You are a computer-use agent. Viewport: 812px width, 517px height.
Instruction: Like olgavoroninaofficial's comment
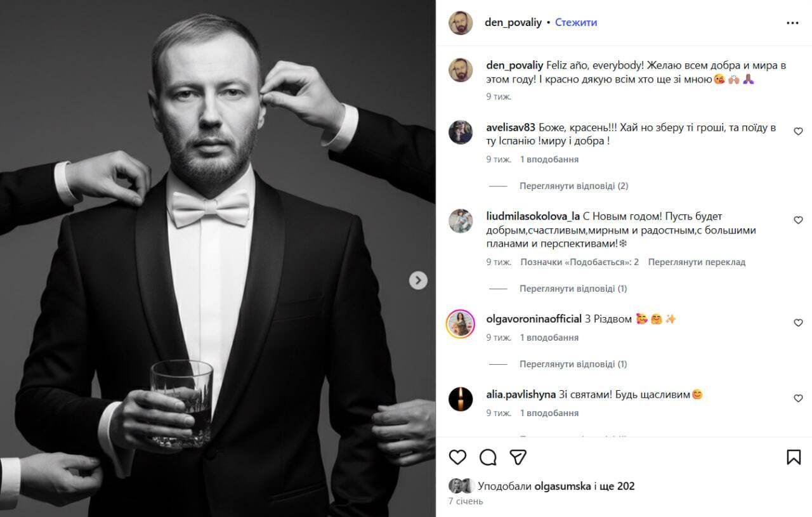tap(798, 323)
